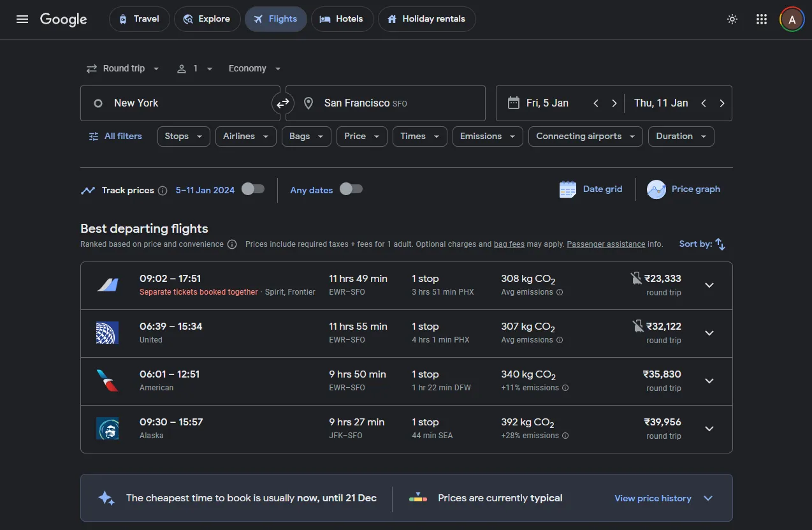Screen dimensions: 812x530
Task: Click the calendar icon beside Fri, 5 Jan
Action: click(514, 103)
